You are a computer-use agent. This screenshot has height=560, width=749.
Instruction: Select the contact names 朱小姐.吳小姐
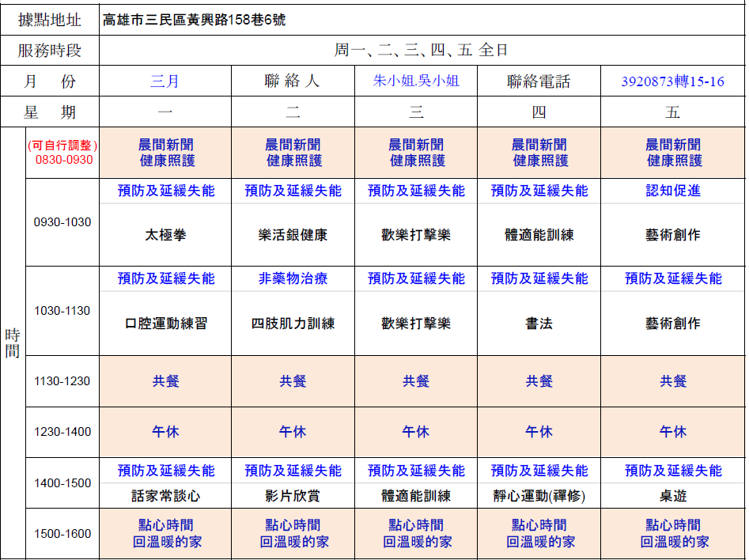(x=416, y=81)
